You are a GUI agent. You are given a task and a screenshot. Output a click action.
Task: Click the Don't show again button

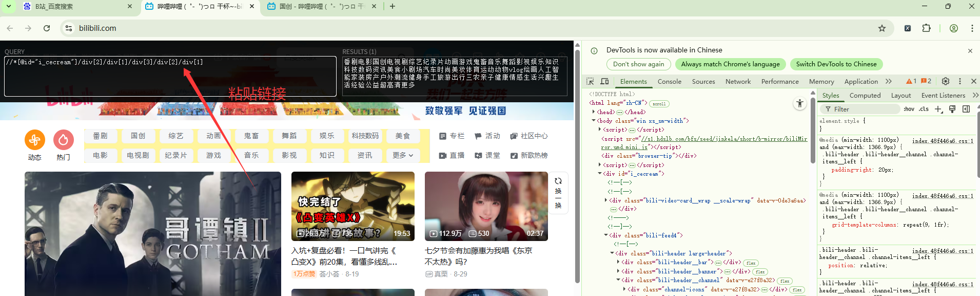[638, 64]
